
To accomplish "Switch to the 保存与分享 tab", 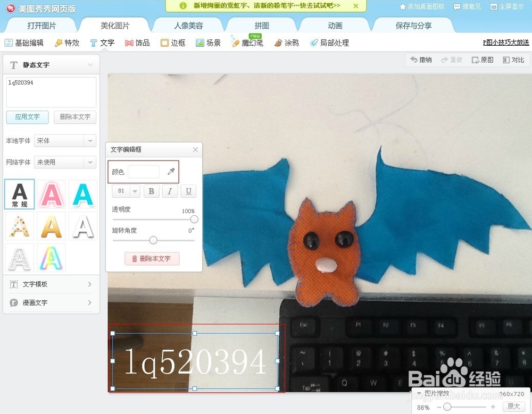I will click(413, 26).
